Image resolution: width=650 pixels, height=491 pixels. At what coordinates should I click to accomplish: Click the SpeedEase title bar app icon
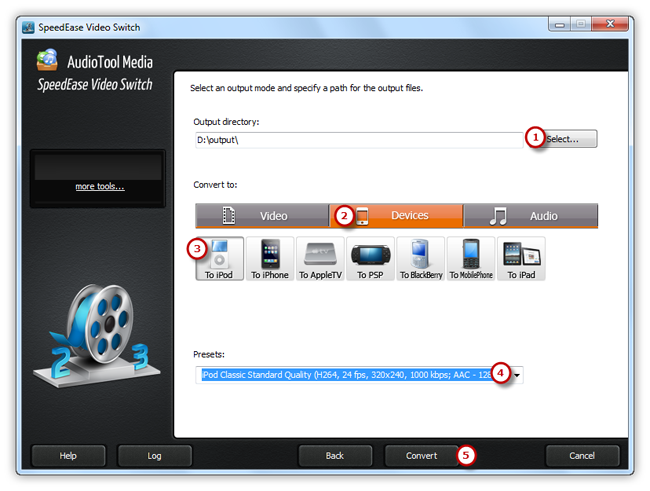[x=28, y=27]
